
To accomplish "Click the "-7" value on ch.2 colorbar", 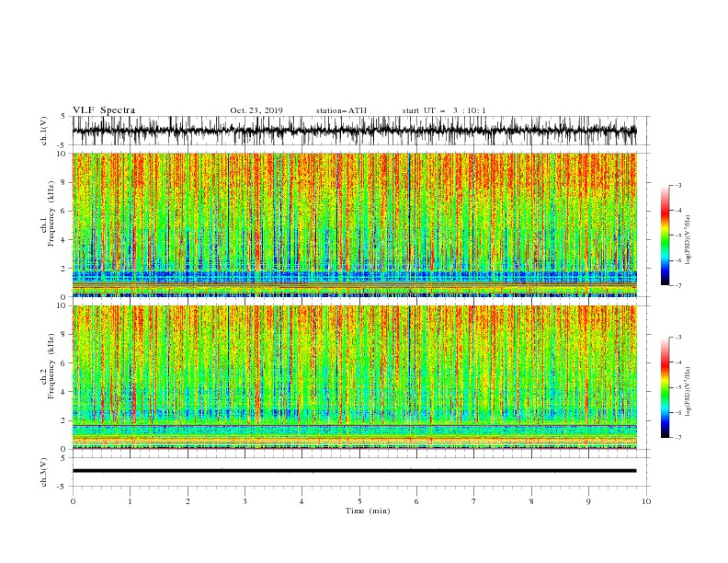I will coord(678,437).
